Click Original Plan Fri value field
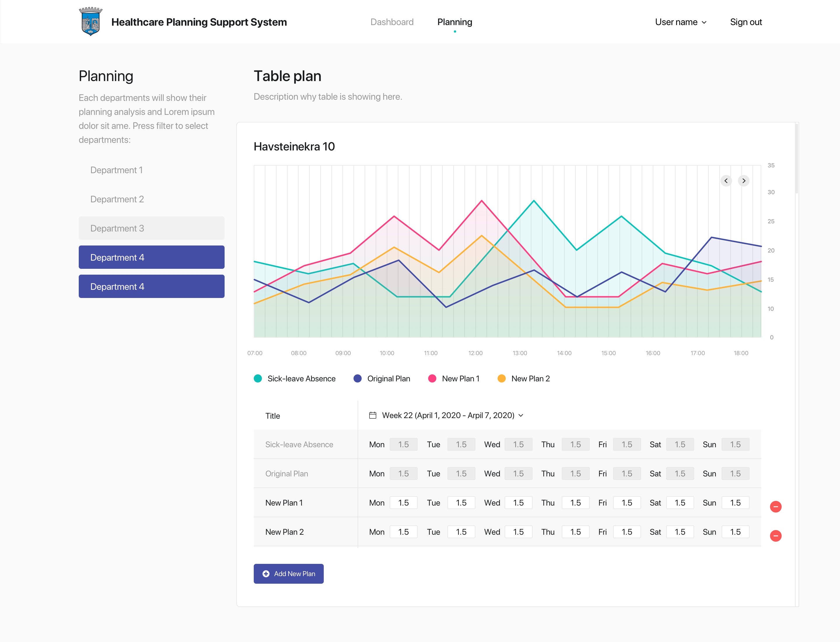 coord(627,473)
